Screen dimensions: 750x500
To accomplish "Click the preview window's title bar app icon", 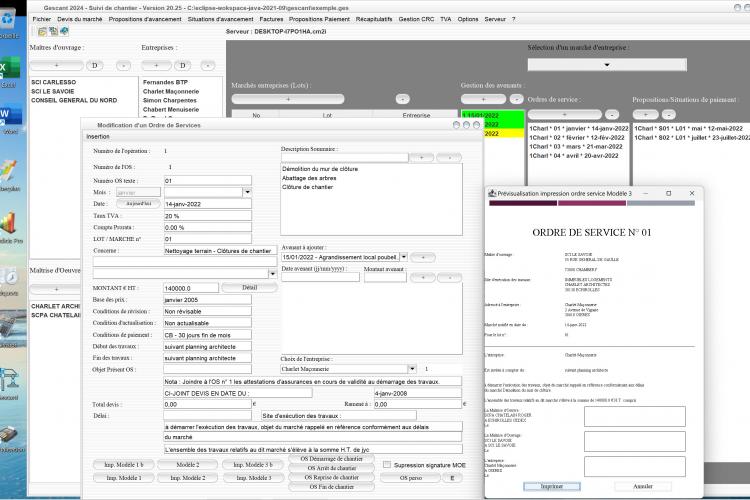I will point(492,193).
